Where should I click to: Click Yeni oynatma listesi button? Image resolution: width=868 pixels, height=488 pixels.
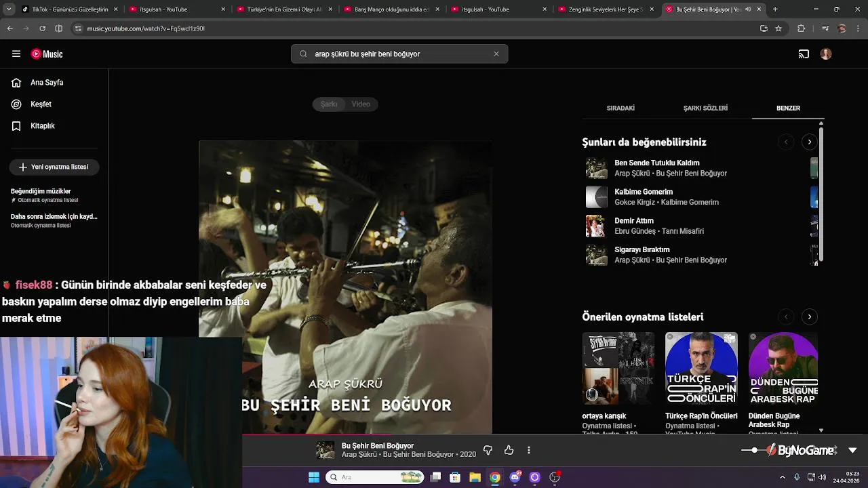[x=54, y=167]
